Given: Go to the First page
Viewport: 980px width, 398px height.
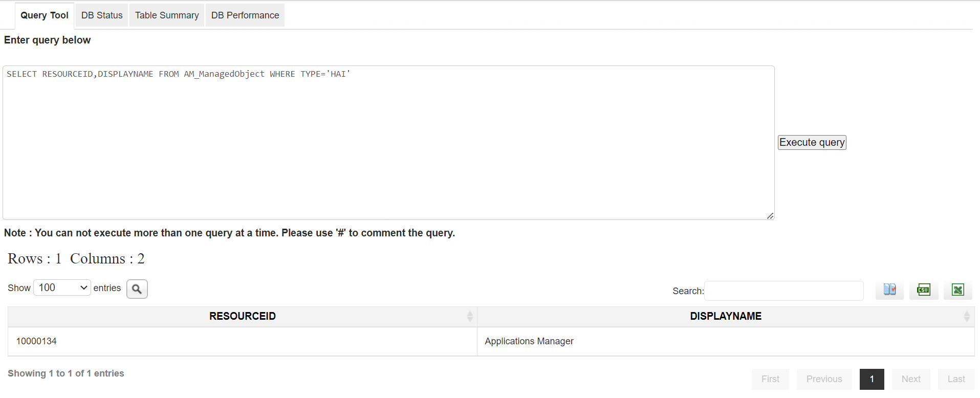Looking at the screenshot, I should [770, 379].
